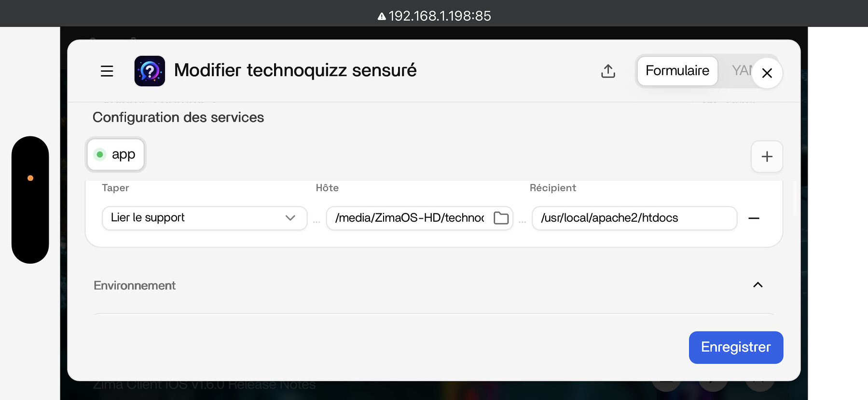Screen dimensions: 868x400
Task: Click the Enregistrer button
Action: pos(736,347)
